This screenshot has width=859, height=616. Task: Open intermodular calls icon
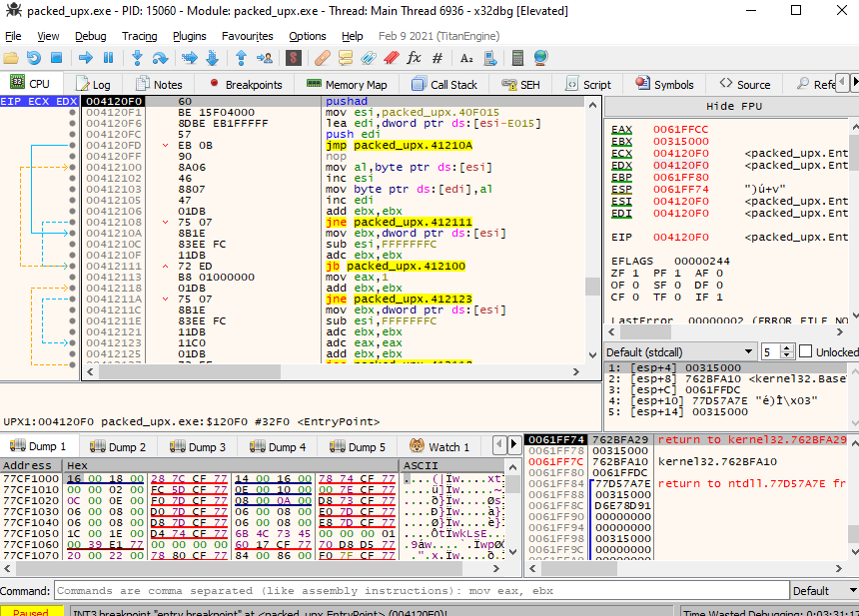(490, 58)
